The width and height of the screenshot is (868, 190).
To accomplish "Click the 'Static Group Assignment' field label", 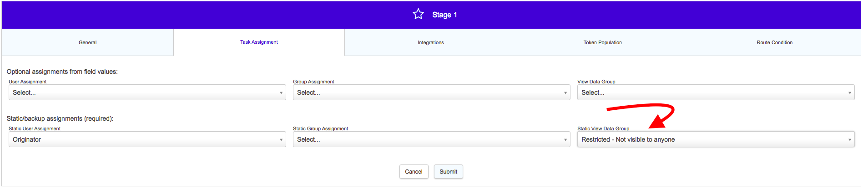I will 320,128.
